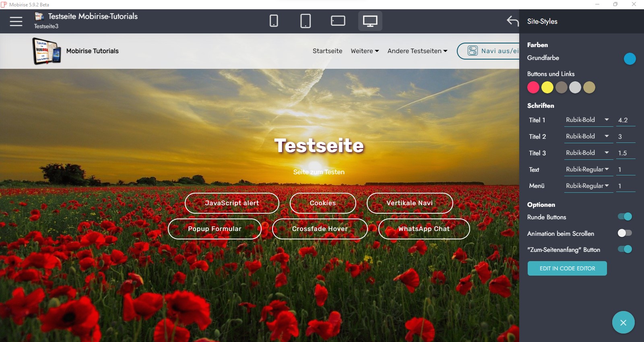Click the back arrow icon
This screenshot has height=342, width=644.
tap(512, 21)
